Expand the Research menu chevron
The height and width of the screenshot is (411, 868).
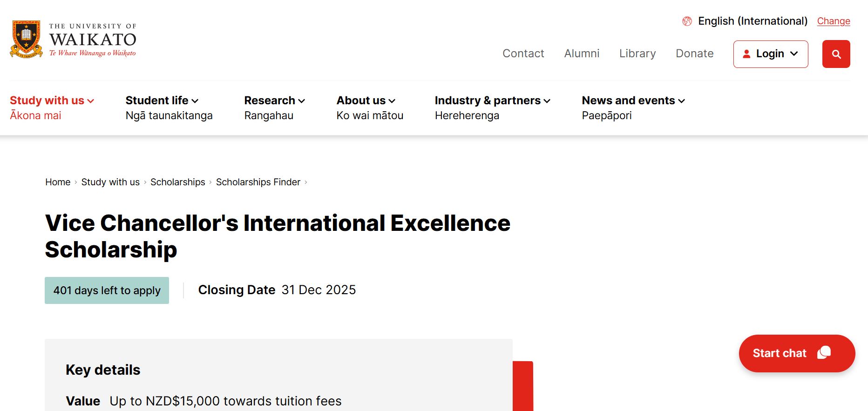point(302,101)
